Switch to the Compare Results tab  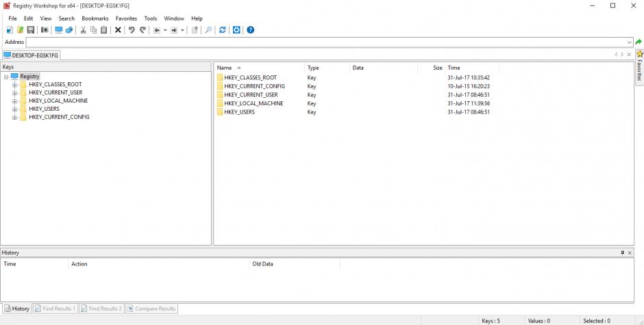click(151, 309)
